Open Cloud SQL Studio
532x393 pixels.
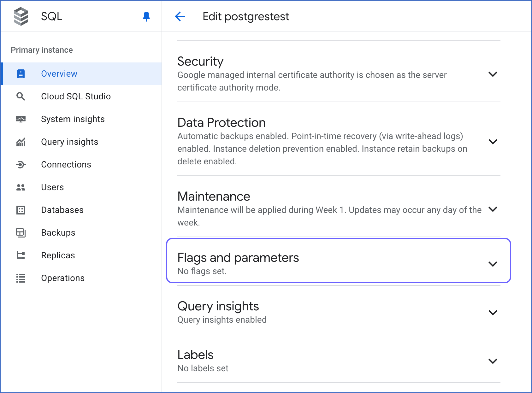click(x=81, y=97)
